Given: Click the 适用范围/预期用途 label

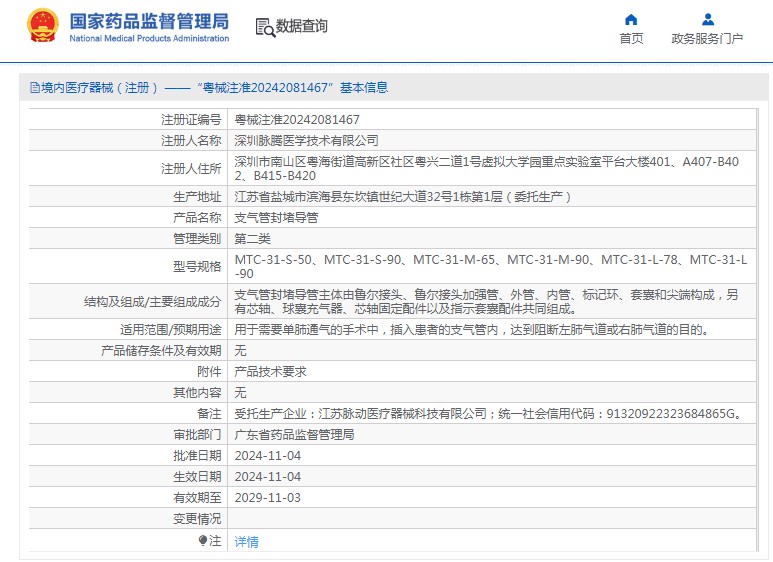Looking at the screenshot, I should 171,329.
